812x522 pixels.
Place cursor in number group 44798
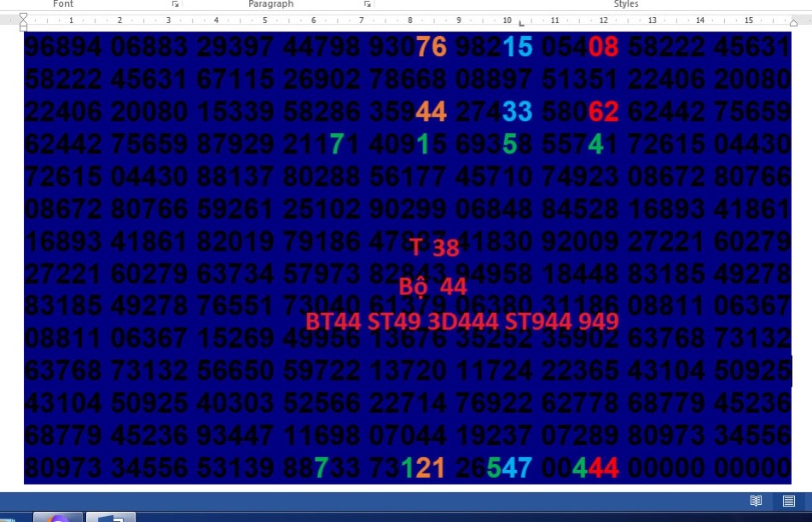point(321,46)
